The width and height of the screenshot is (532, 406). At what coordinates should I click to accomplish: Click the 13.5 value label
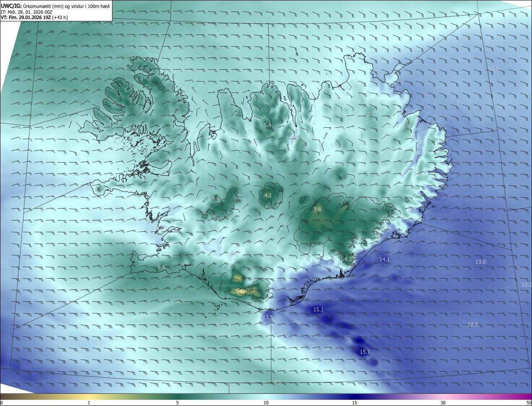[268, 318]
